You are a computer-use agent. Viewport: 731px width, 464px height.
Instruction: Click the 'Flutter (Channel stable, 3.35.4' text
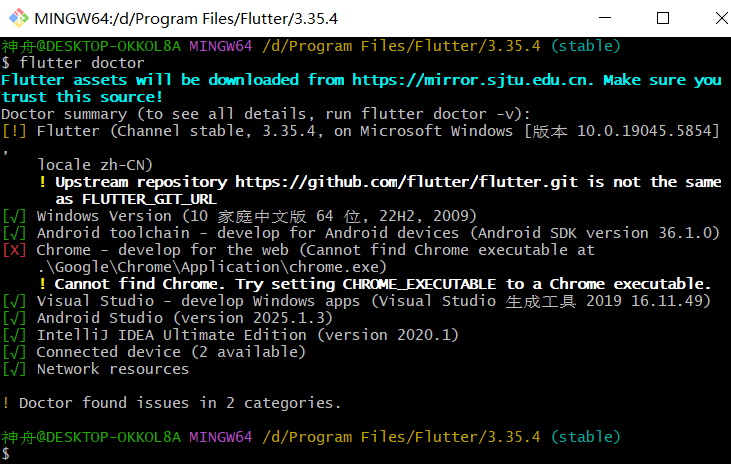[x=179, y=131]
